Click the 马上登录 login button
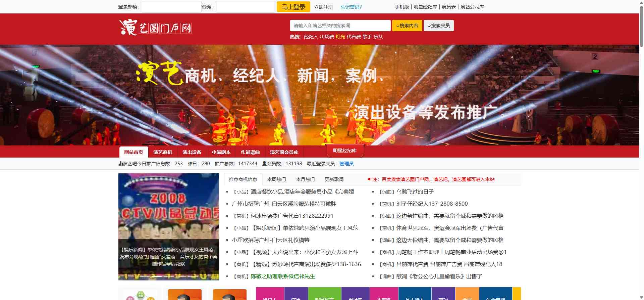The width and height of the screenshot is (644, 300). (293, 7)
